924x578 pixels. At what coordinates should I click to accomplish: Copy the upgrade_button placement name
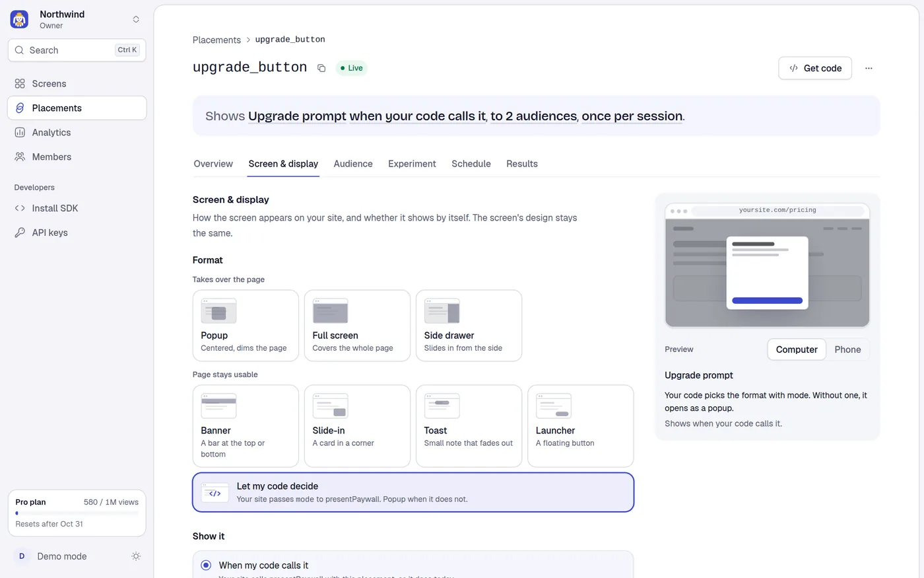pos(321,68)
